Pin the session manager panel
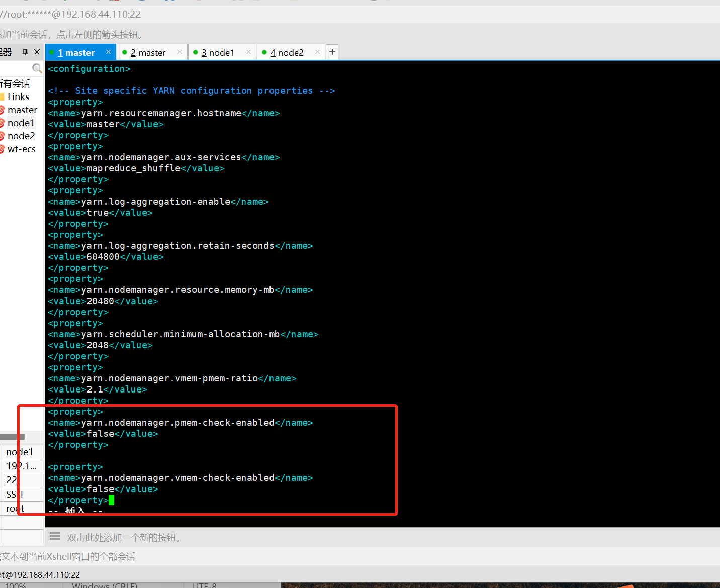Screen dimensions: 720x588 pyautogui.click(x=25, y=52)
